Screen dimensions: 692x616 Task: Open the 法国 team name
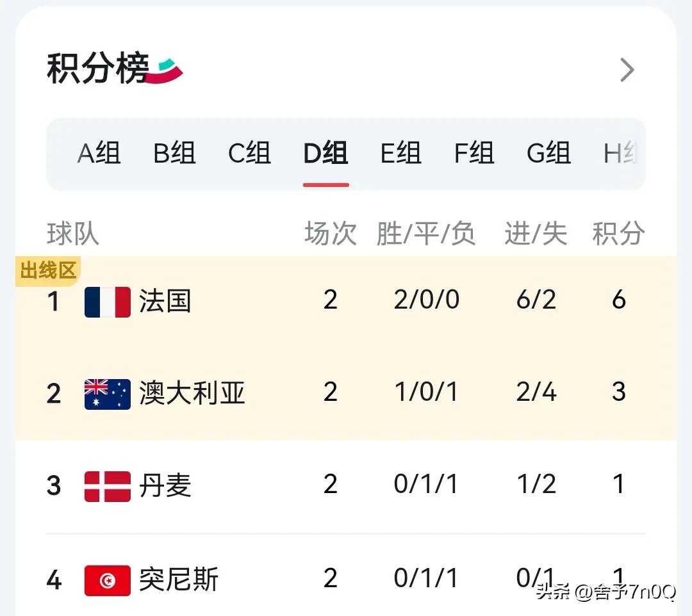[x=165, y=301]
